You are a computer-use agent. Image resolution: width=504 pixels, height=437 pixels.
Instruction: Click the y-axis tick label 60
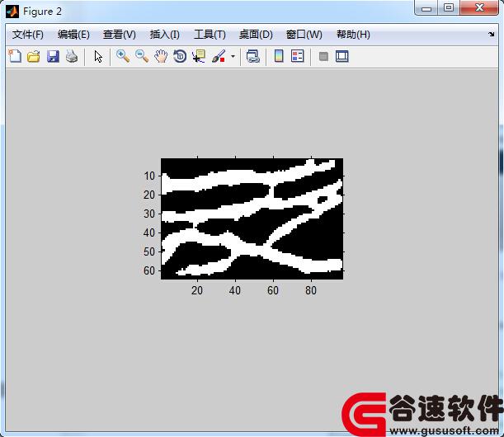(x=149, y=271)
